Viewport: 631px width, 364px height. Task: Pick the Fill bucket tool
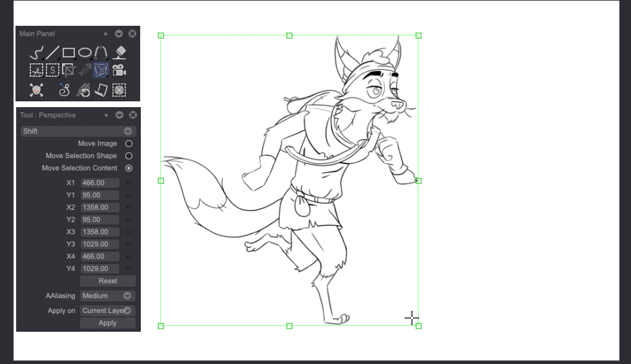coord(119,53)
